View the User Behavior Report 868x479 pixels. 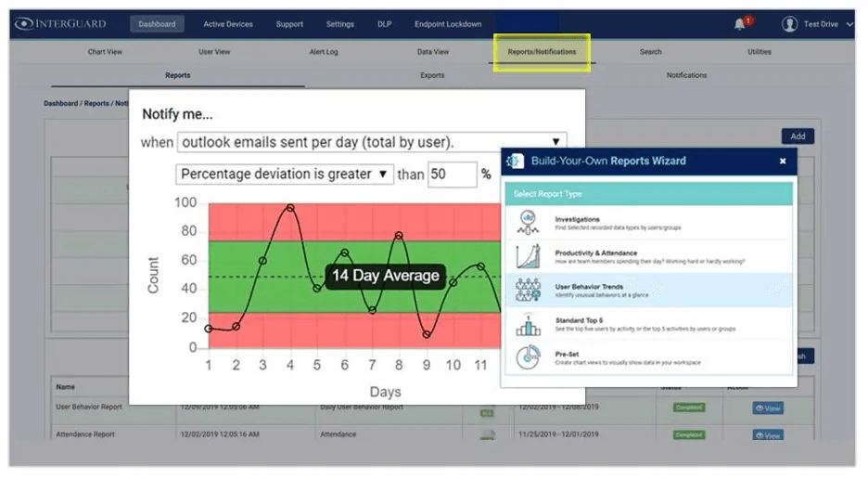point(767,408)
